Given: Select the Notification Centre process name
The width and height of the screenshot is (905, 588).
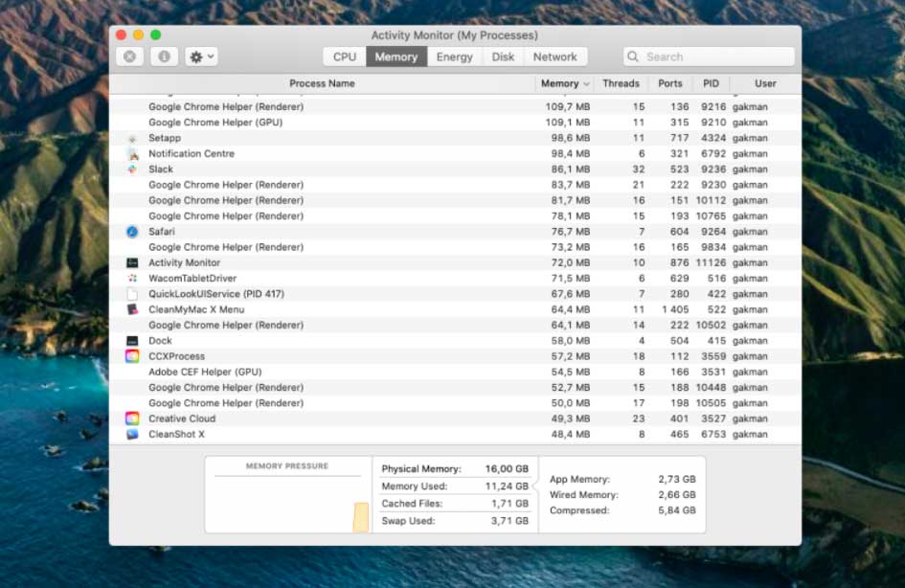Looking at the screenshot, I should [x=192, y=153].
